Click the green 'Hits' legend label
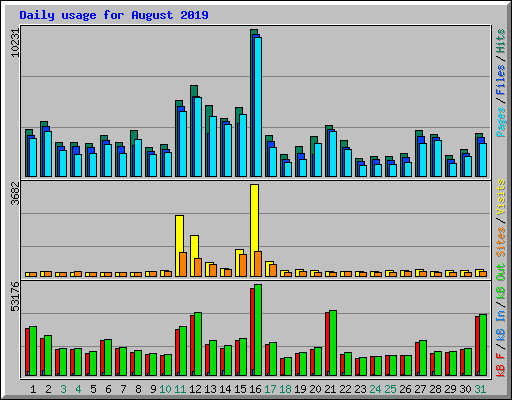The height and width of the screenshot is (400, 512). tap(501, 41)
